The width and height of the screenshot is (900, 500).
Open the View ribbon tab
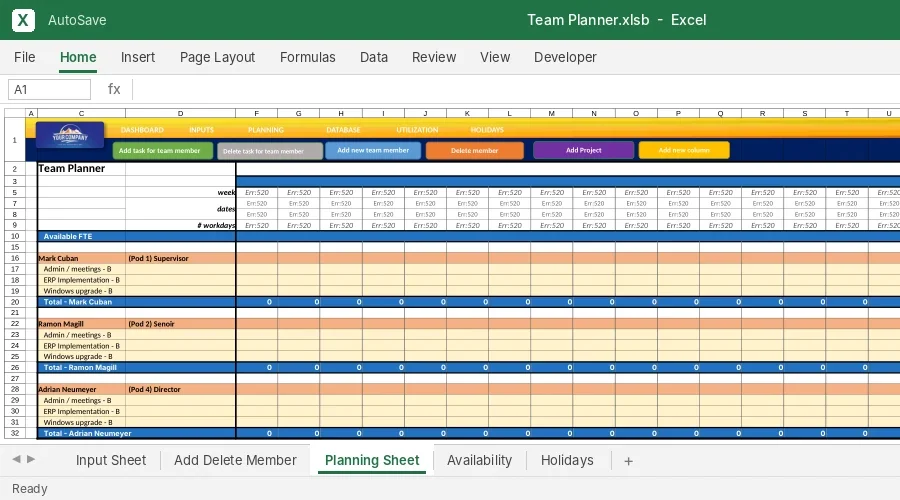click(495, 57)
